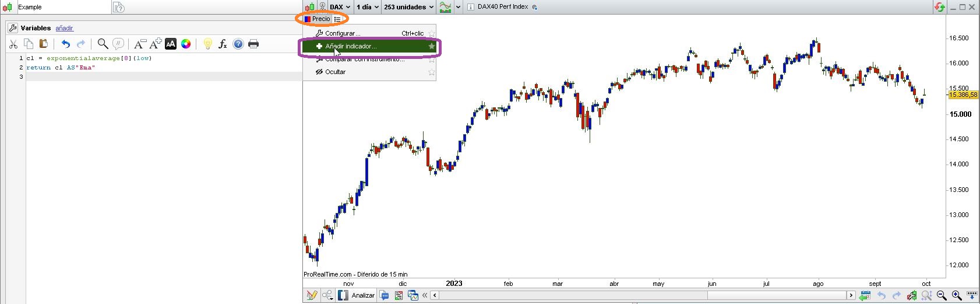Click the candlestick settings icon bottom right
This screenshot has width=980, height=304.
click(x=911, y=296)
